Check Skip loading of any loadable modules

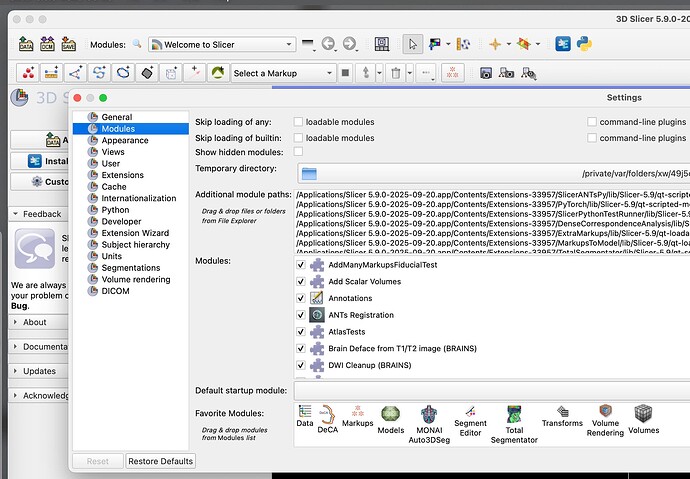tap(298, 122)
